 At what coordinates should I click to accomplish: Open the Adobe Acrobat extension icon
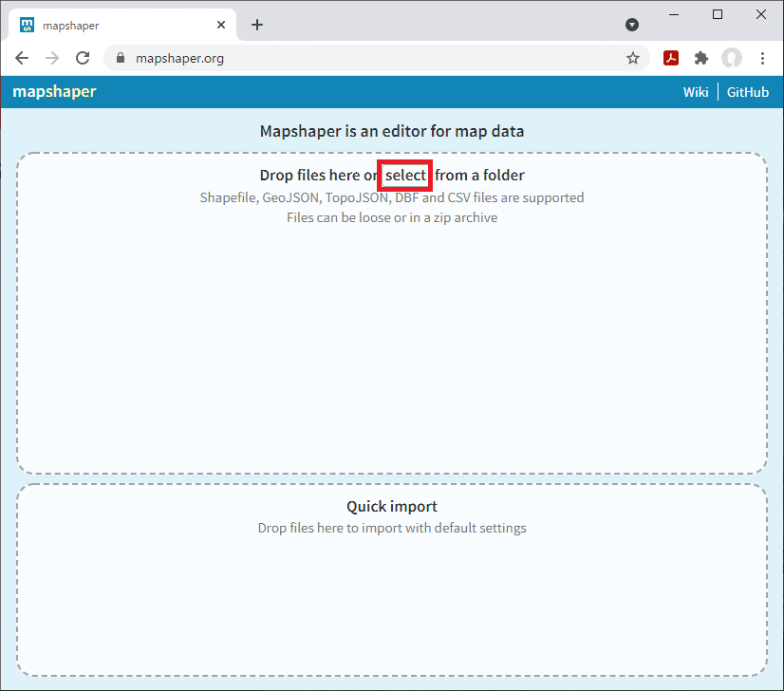pyautogui.click(x=671, y=59)
